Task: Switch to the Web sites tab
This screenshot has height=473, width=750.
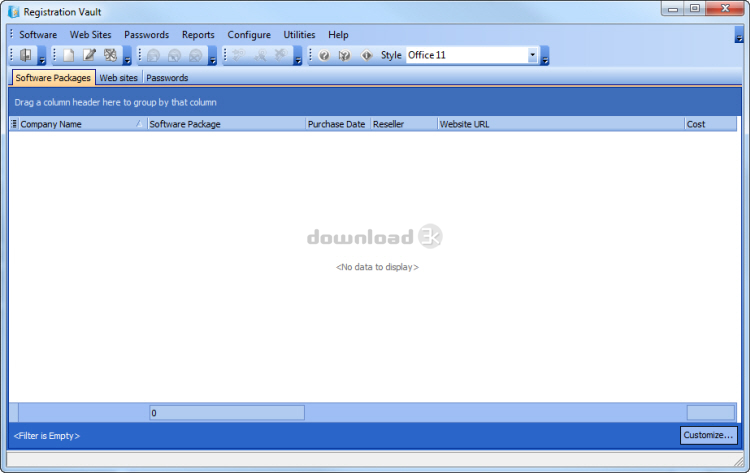Action: coord(119,78)
